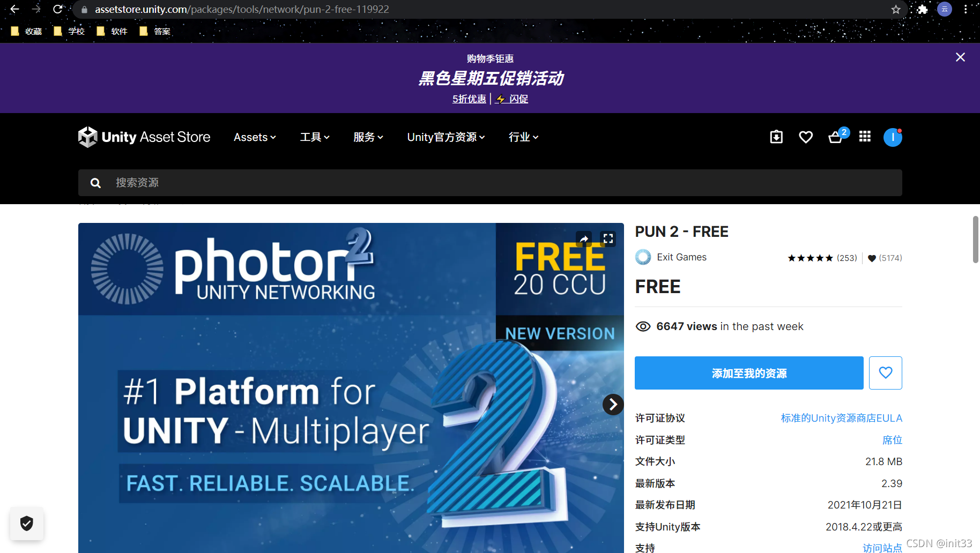Click the Photon PUN 2 preview image
The width and height of the screenshot is (980, 553).
(351, 388)
